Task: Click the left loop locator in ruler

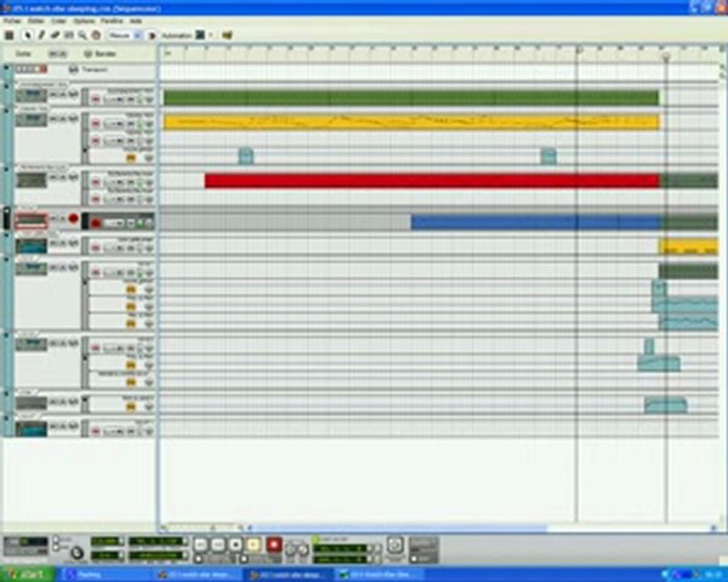Action: click(579, 49)
